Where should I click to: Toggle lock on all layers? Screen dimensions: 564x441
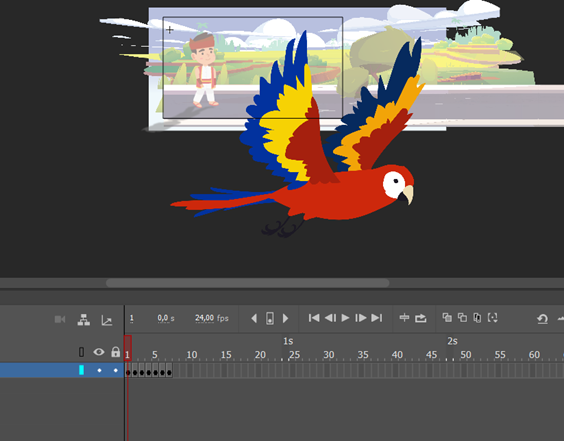(115, 352)
